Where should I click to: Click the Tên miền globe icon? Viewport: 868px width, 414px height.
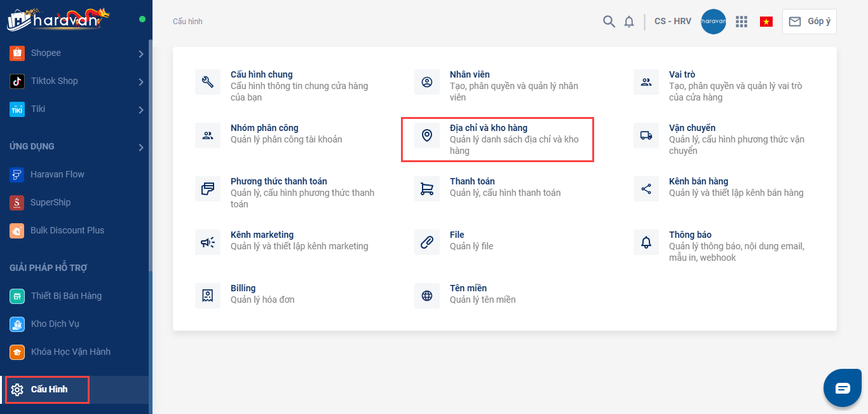point(427,296)
